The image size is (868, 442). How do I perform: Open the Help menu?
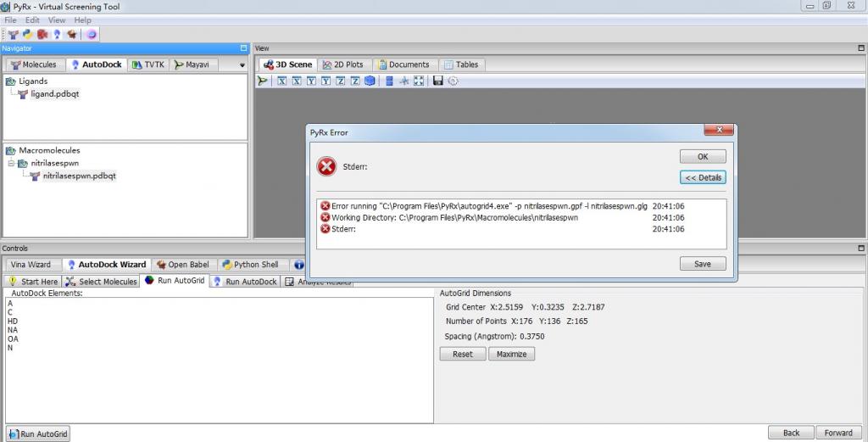pyautogui.click(x=82, y=20)
